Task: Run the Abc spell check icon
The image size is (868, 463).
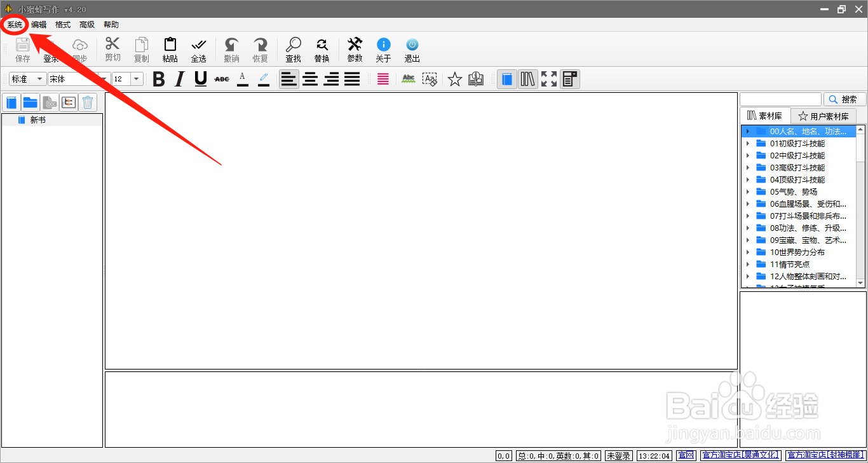Action: [409, 79]
